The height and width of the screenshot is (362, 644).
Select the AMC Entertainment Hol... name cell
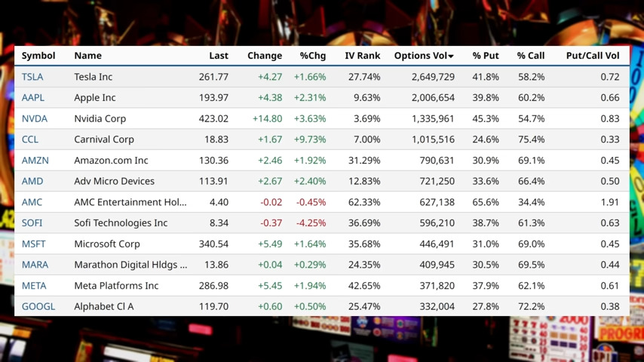130,202
